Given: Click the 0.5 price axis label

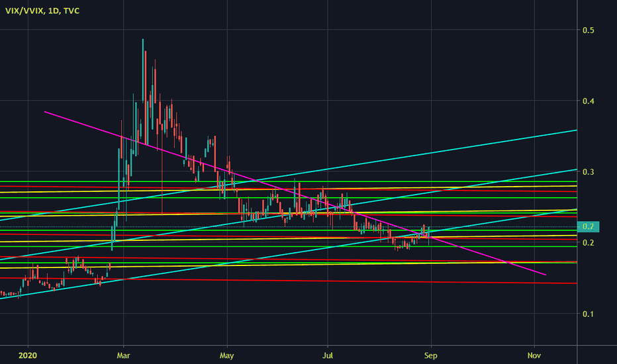Looking at the screenshot, I should pyautogui.click(x=589, y=30).
